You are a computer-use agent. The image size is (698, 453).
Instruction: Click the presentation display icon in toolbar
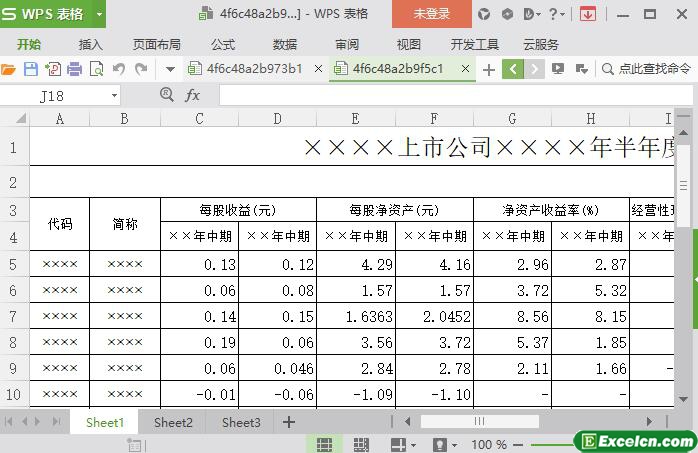(x=558, y=69)
